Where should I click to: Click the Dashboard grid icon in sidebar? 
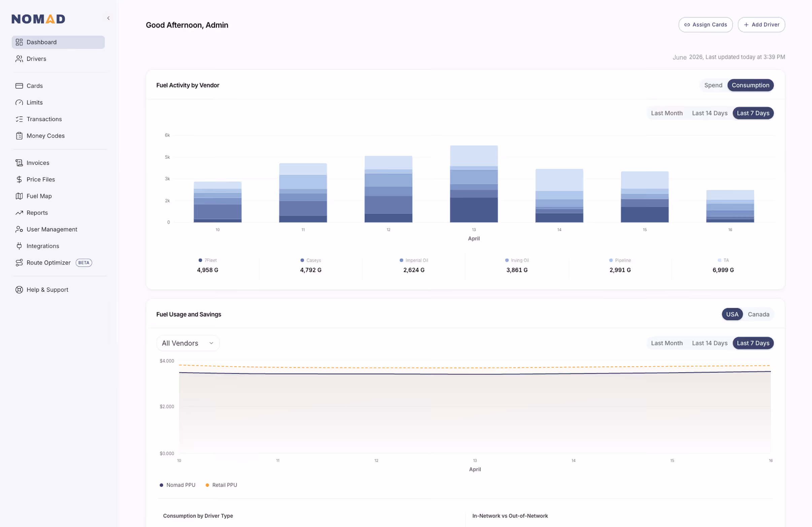19,42
